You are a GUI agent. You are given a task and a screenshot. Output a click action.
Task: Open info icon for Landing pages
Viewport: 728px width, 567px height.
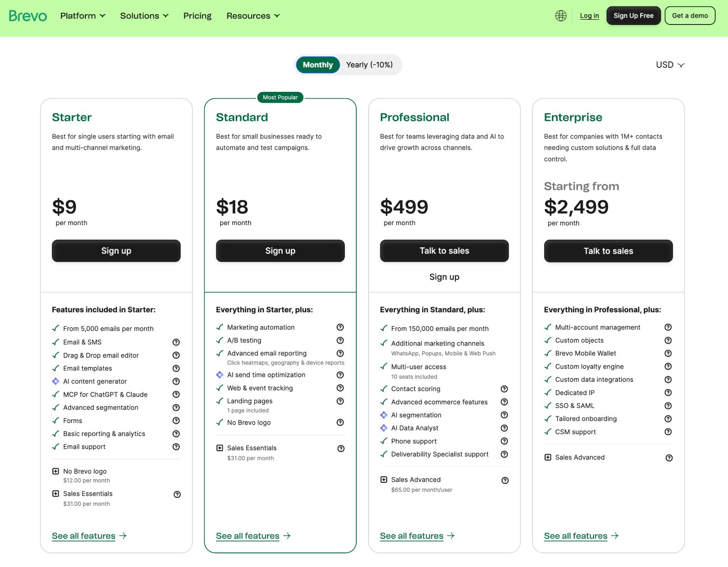pyautogui.click(x=340, y=401)
